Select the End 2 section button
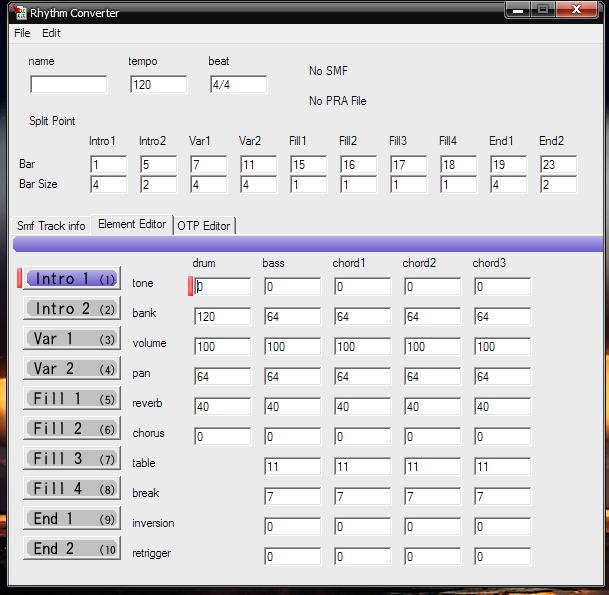This screenshot has height=595, width=609. point(71,549)
